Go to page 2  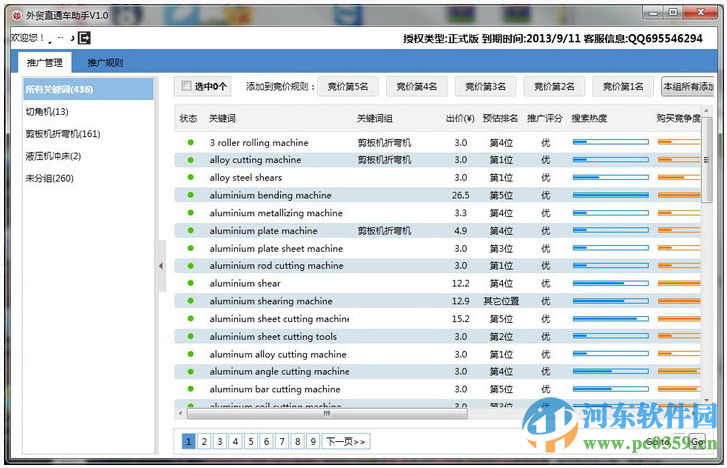point(204,442)
